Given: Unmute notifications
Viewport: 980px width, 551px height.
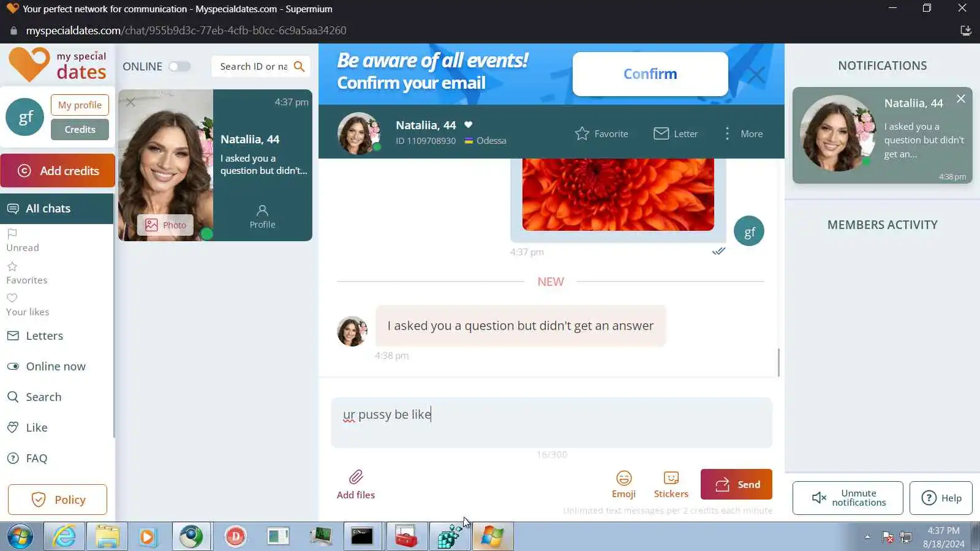Looking at the screenshot, I should 848,498.
